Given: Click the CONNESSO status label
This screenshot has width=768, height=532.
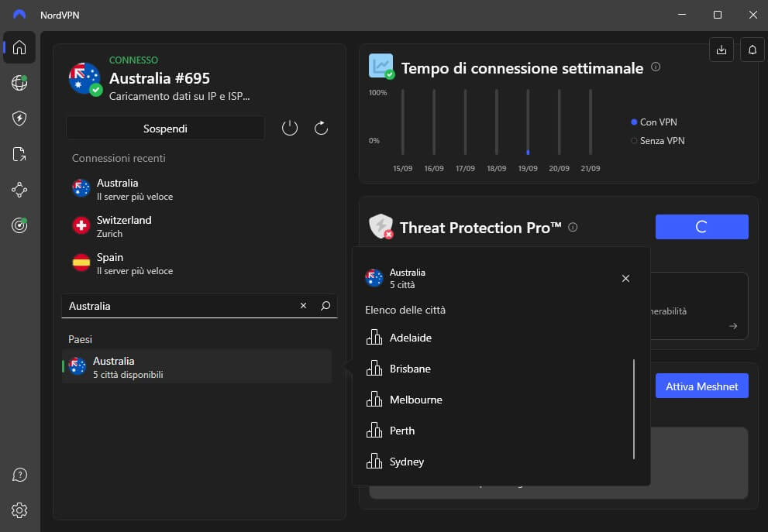Looking at the screenshot, I should tap(133, 60).
